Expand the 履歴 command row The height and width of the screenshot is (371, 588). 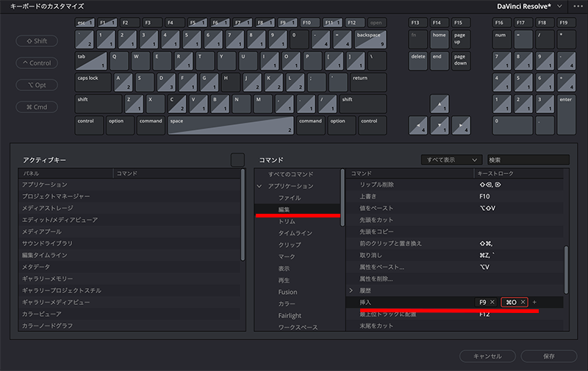coord(351,290)
